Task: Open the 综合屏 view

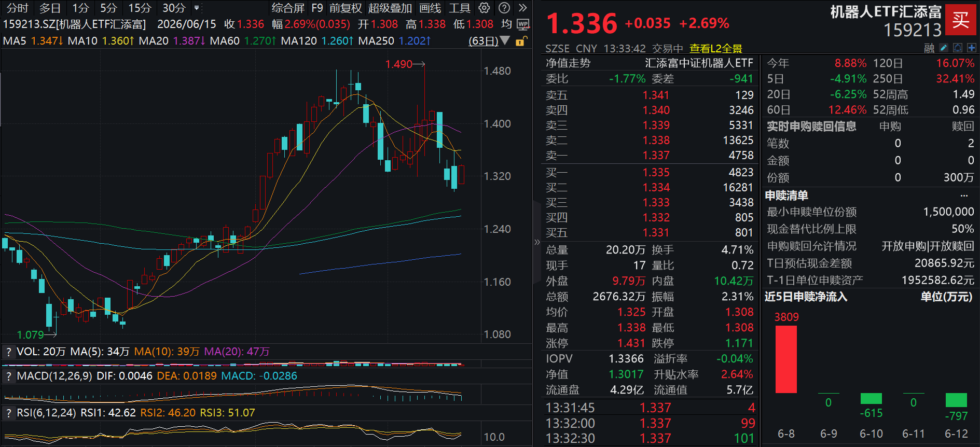Action: pos(288,8)
